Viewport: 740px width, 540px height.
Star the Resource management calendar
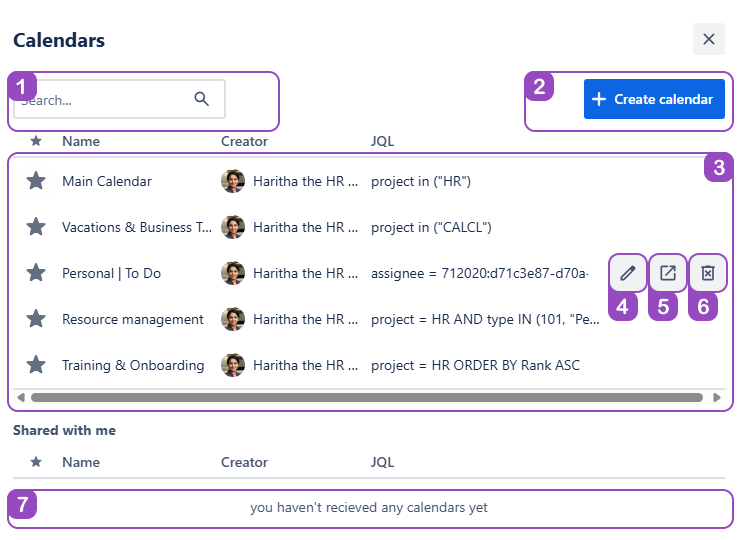click(36, 319)
